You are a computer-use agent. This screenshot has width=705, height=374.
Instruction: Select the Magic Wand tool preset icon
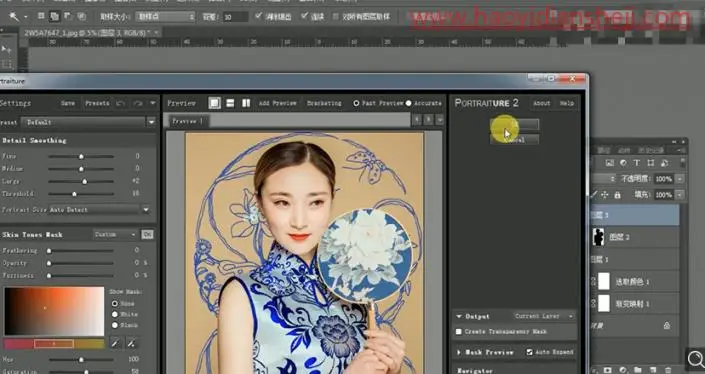tap(14, 17)
